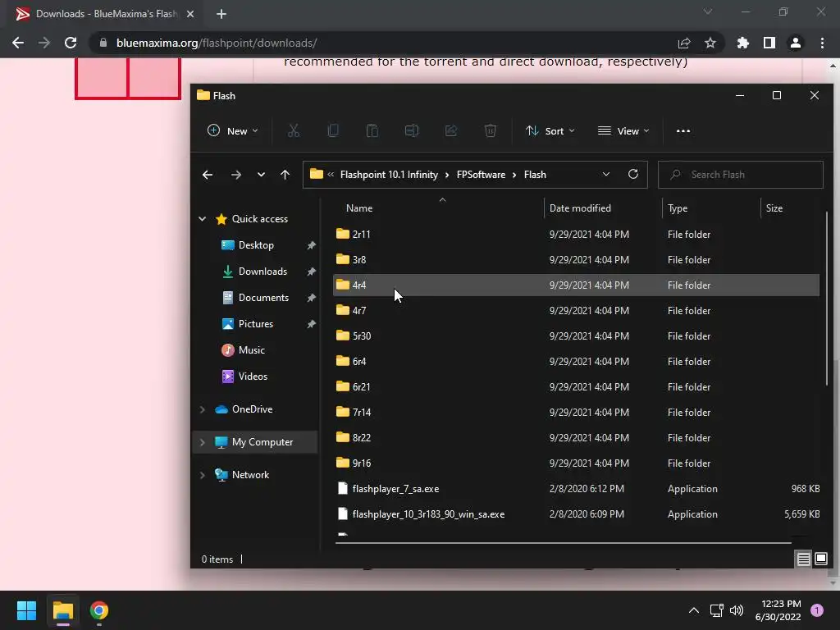840x630 pixels.
Task: Expand the Network tree node
Action: coord(203,475)
